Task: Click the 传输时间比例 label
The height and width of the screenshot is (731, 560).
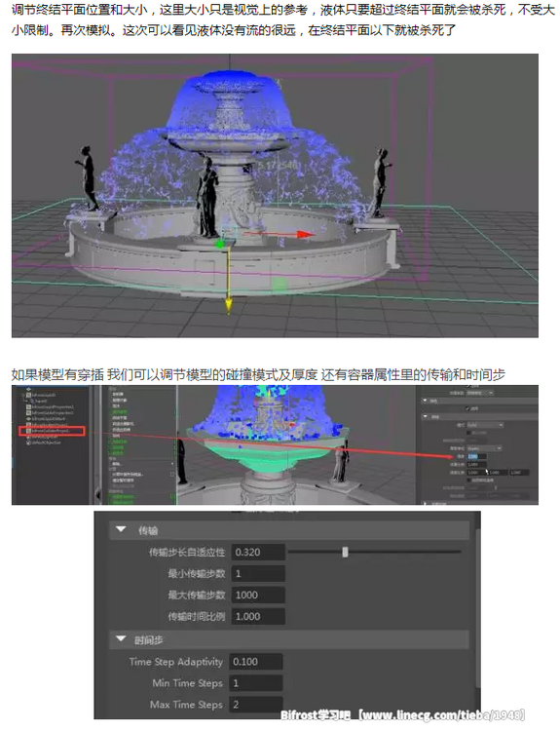Action: pos(197,617)
